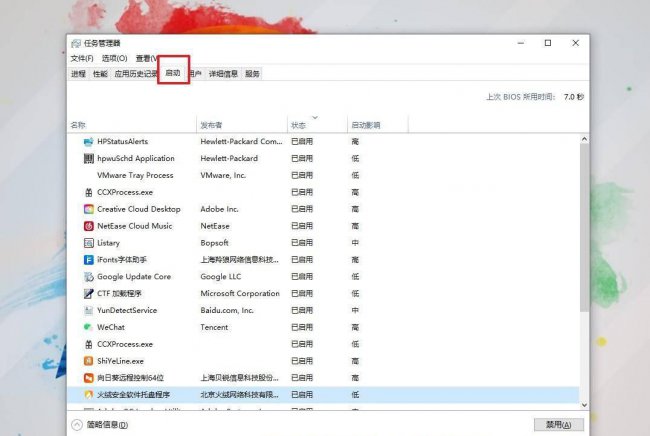Select the VMware Tray Process row
The width and height of the screenshot is (650, 436).
[323, 175]
